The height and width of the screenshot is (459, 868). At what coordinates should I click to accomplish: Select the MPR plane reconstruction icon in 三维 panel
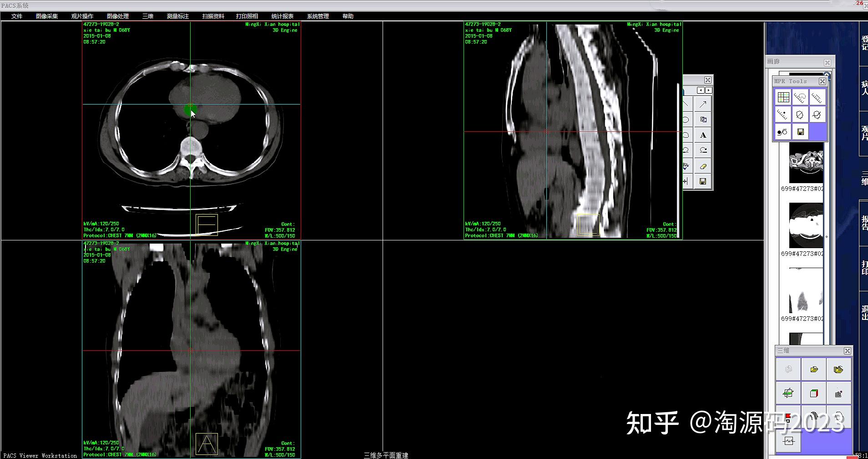tap(788, 393)
